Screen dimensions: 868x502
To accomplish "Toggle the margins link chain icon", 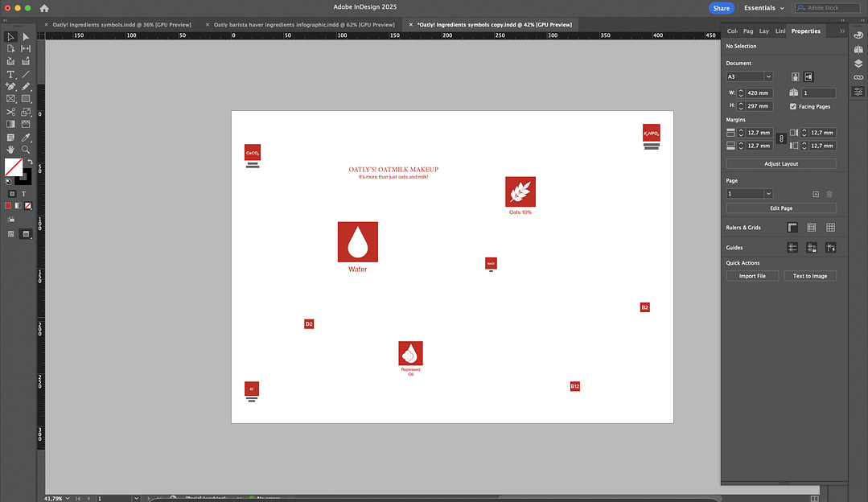I will [780, 139].
